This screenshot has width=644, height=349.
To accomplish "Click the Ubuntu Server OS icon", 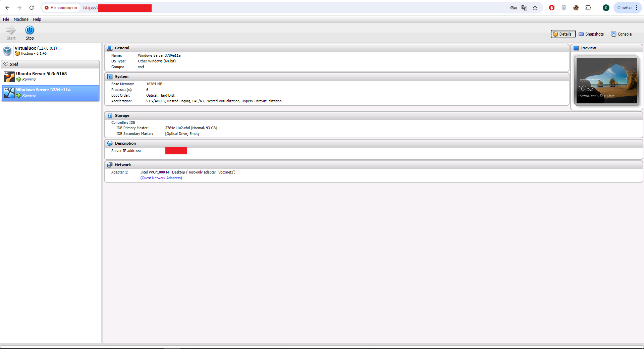I will point(9,77).
